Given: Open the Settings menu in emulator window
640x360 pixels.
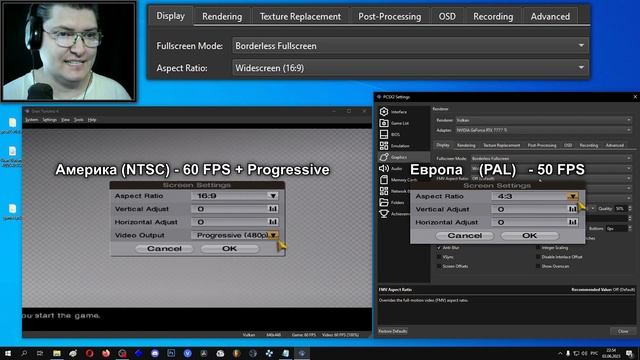Looking at the screenshot, I should pos(49,120).
